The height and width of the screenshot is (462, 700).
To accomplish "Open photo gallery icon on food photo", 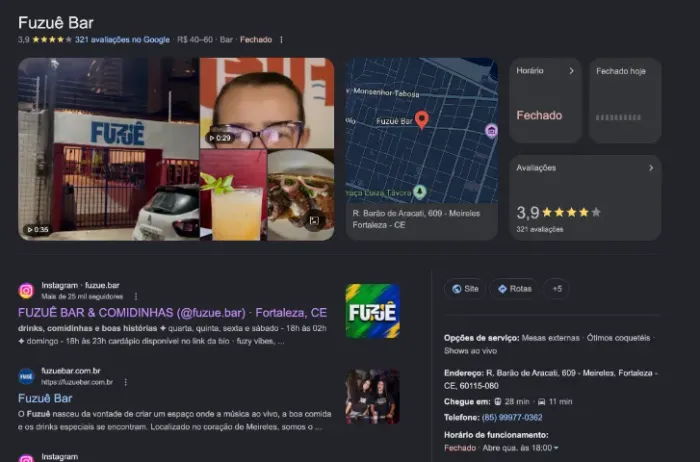I will click(314, 220).
